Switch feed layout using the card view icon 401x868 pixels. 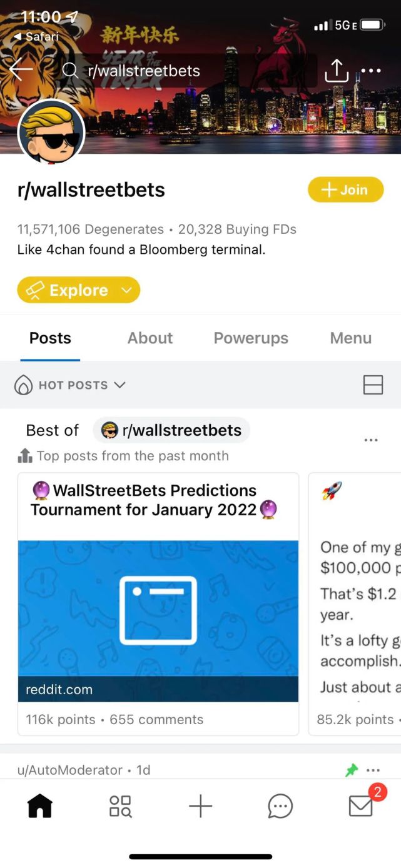coord(373,385)
